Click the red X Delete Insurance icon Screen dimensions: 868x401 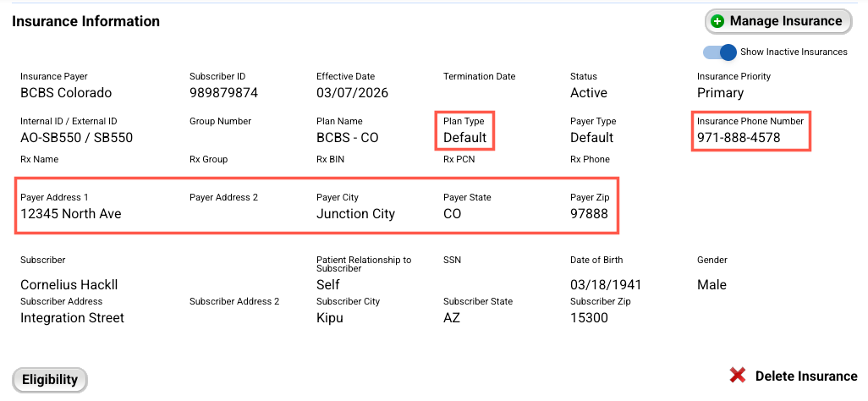click(738, 376)
